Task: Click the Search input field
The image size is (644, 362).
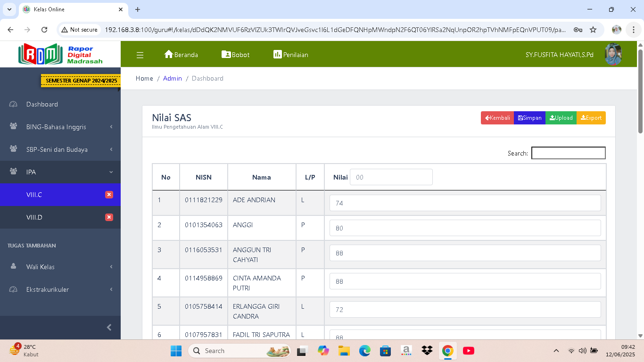Action: point(568,153)
